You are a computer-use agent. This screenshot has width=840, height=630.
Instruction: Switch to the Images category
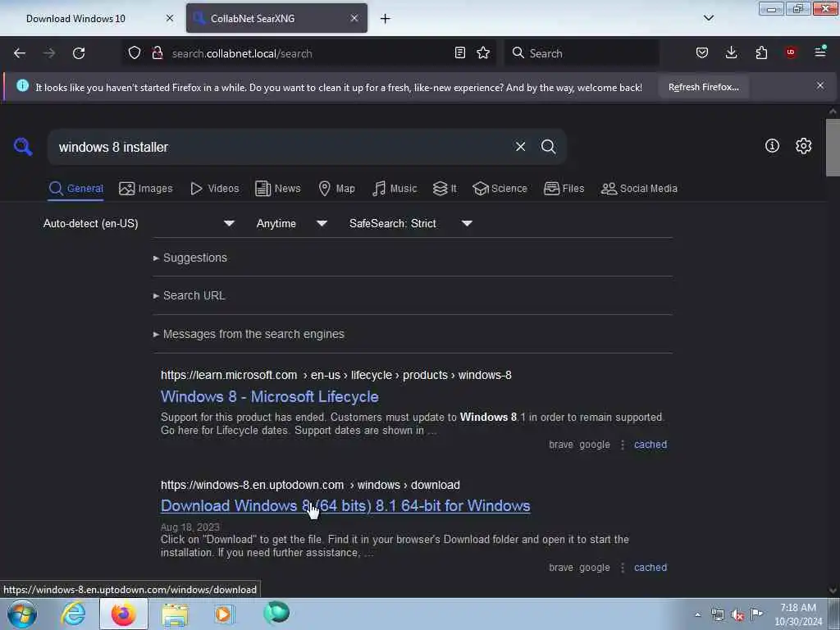[146, 189]
